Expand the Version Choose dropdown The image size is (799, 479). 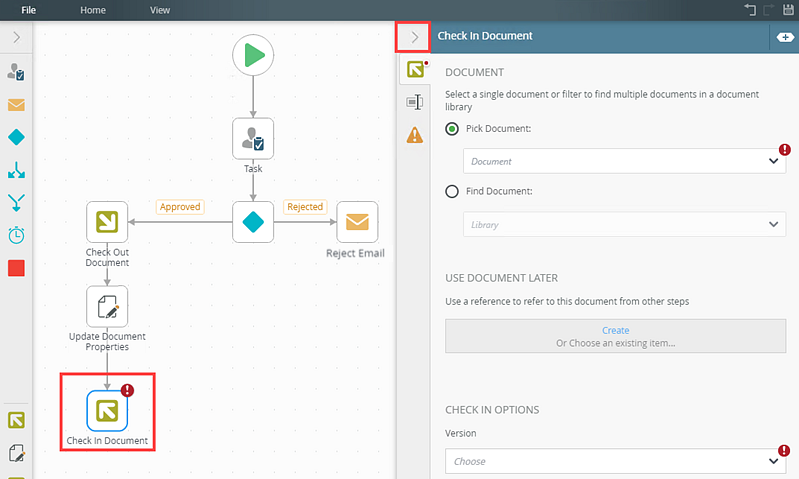(616, 461)
